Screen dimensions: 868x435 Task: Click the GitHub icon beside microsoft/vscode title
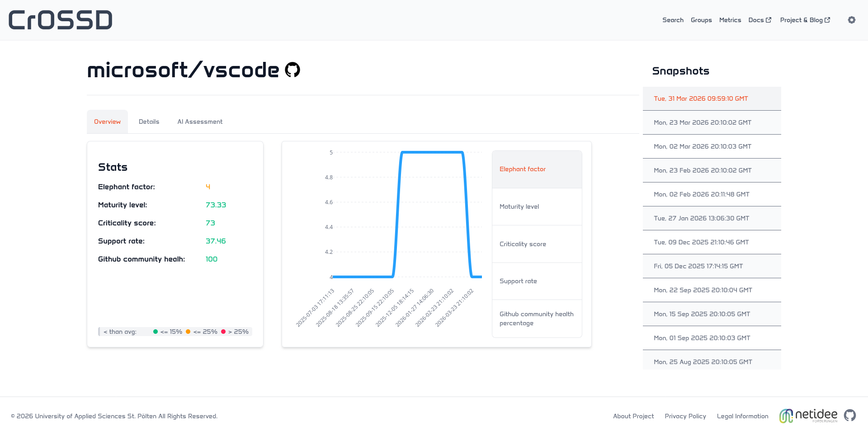coord(292,70)
